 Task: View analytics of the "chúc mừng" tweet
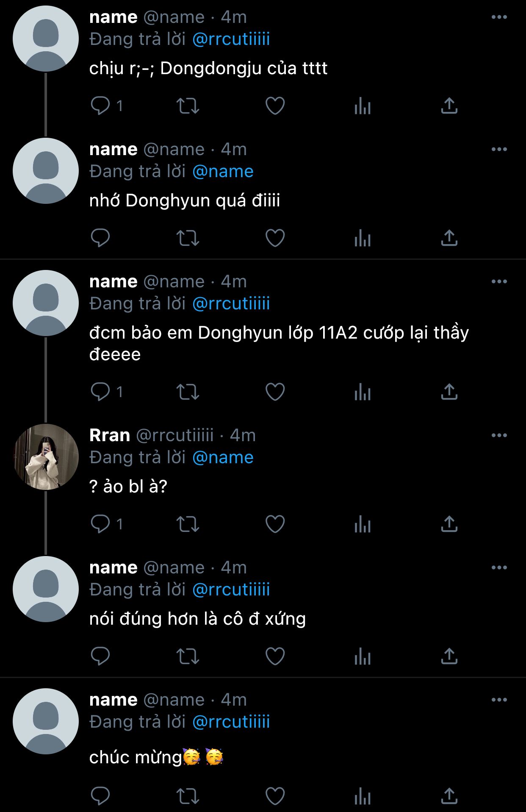(x=363, y=796)
